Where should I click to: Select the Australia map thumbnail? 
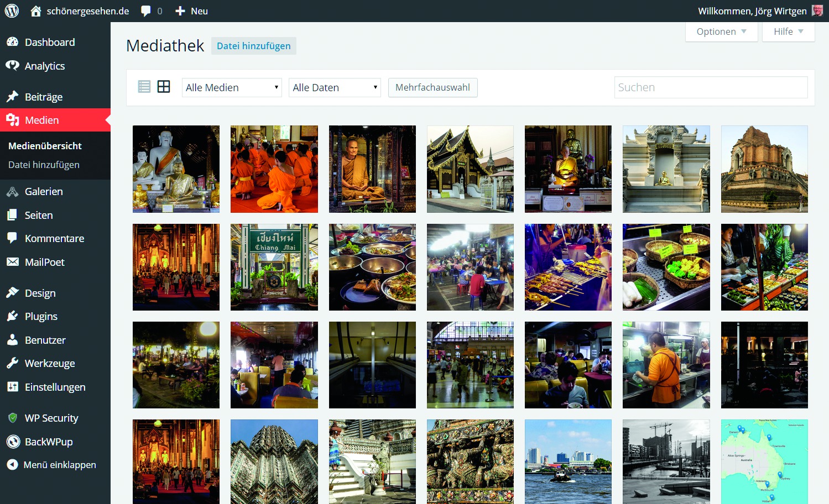pyautogui.click(x=764, y=462)
